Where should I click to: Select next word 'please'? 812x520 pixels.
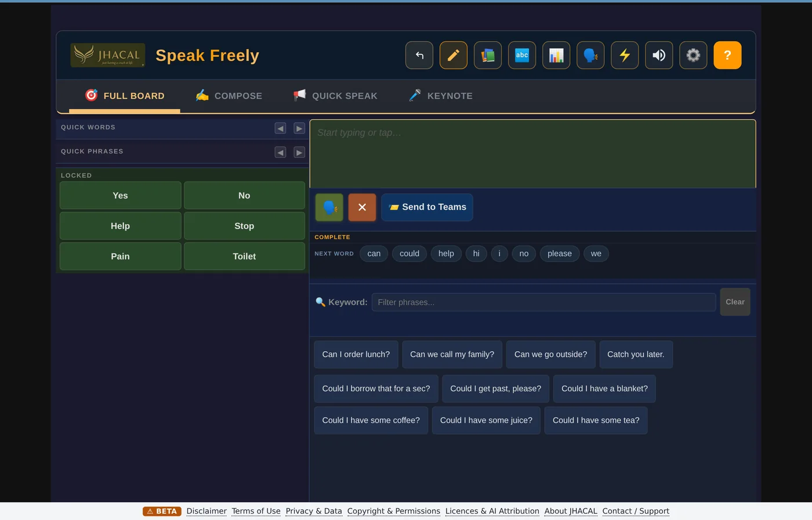coord(560,254)
